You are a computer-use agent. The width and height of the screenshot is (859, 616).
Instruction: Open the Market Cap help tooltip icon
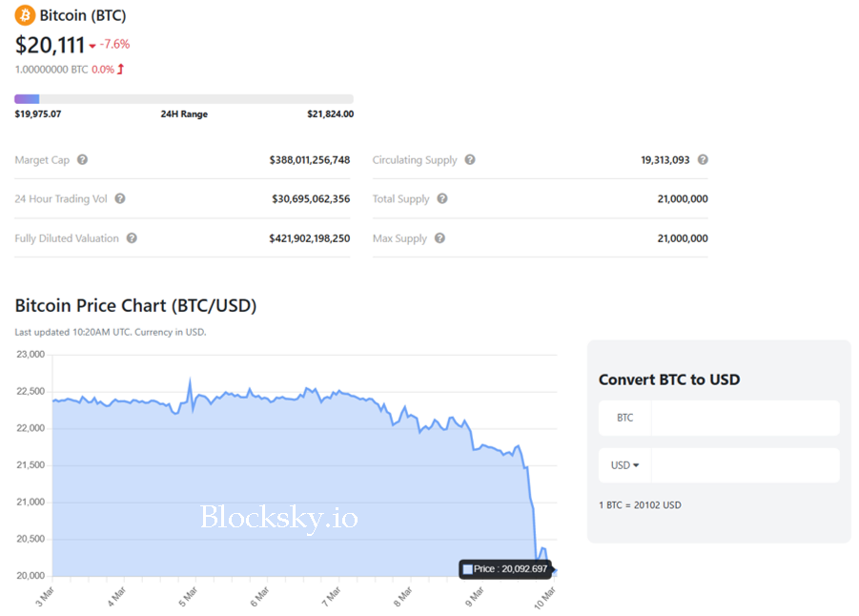point(82,159)
